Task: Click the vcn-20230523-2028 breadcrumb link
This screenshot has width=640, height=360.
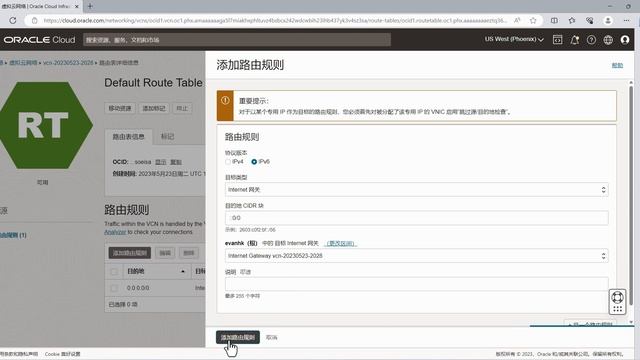Action: (68, 63)
